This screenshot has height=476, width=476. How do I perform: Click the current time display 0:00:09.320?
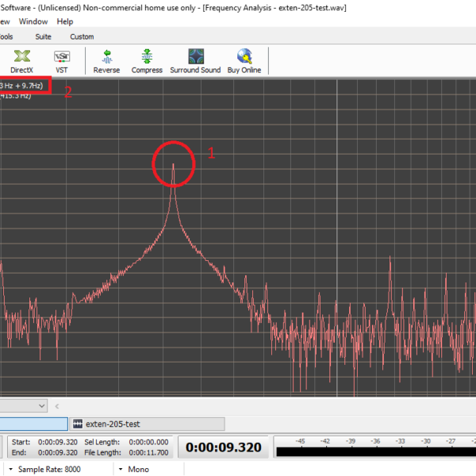(224, 447)
